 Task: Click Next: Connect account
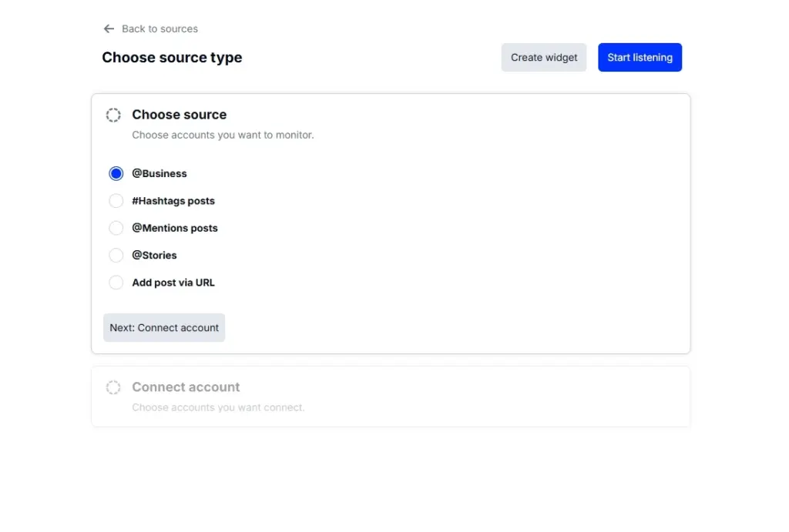(x=164, y=327)
